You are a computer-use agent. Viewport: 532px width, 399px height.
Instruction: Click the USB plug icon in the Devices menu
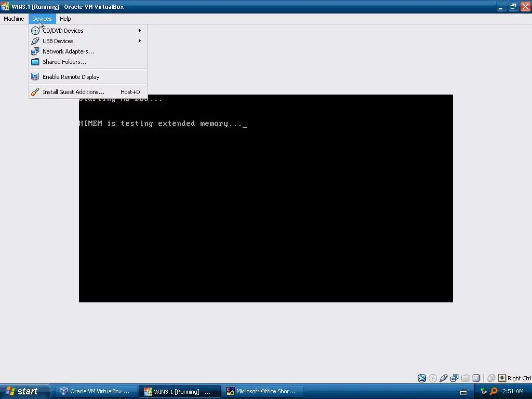tap(35, 41)
